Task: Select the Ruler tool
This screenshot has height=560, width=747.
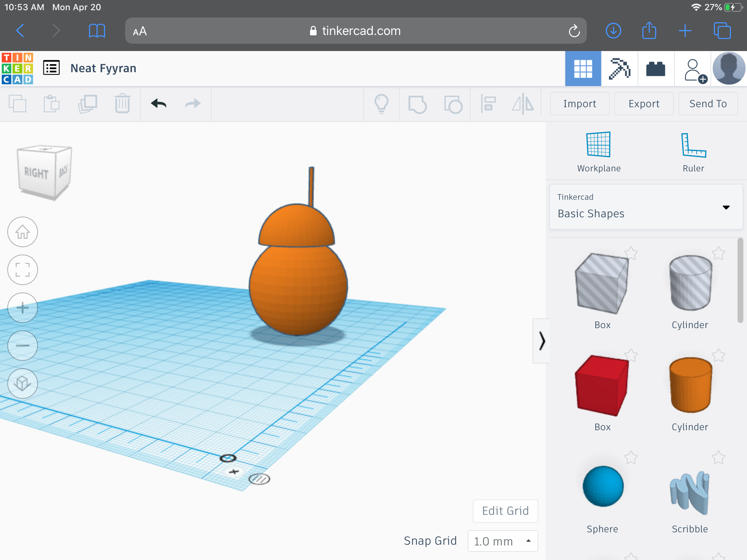Action: (x=693, y=152)
